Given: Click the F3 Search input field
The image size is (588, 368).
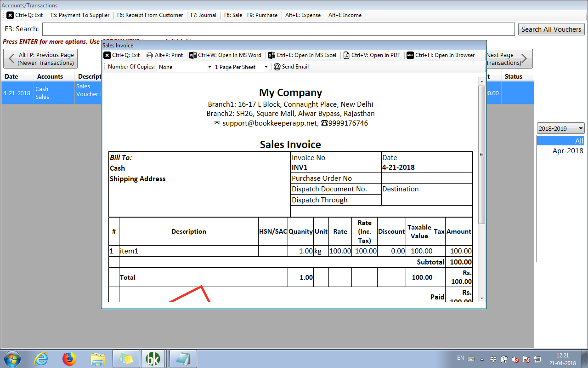Looking at the screenshot, I should [x=278, y=29].
